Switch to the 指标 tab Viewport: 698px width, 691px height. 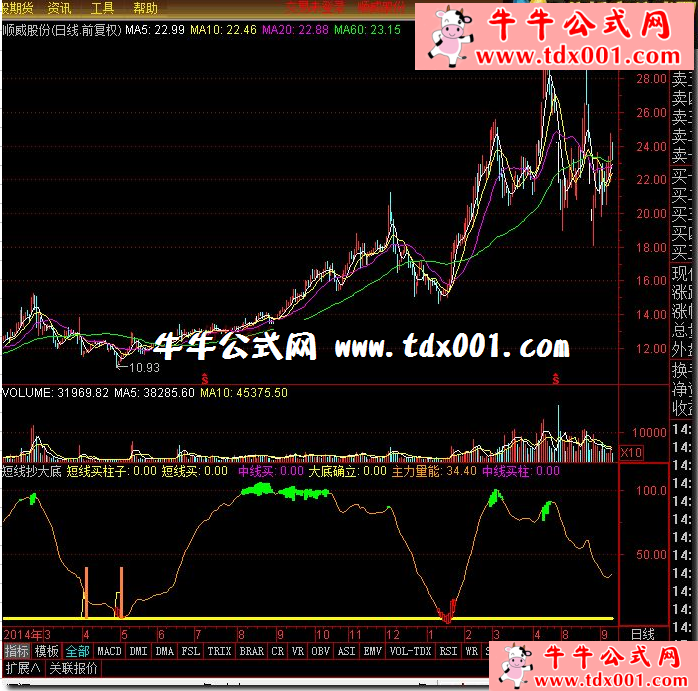pos(16,651)
